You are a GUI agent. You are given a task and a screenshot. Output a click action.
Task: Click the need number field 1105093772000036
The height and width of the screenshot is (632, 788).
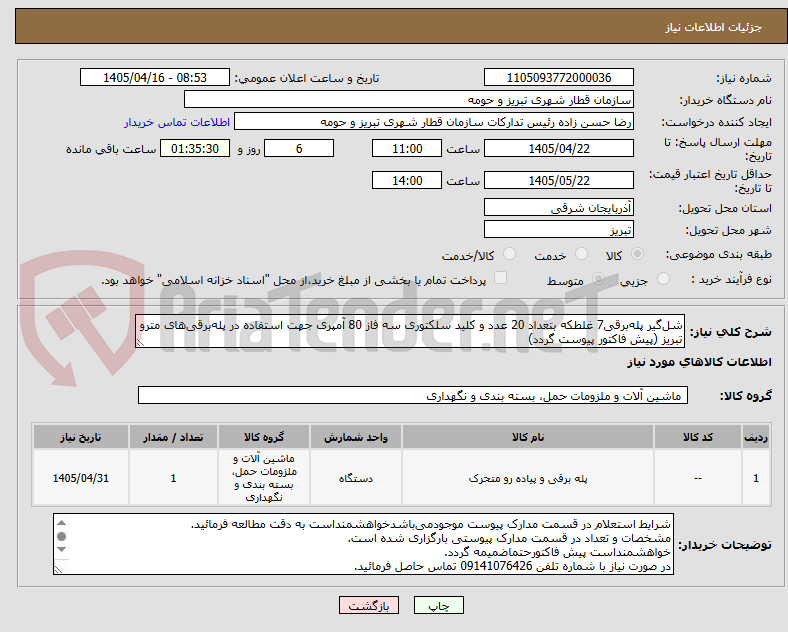[558, 77]
